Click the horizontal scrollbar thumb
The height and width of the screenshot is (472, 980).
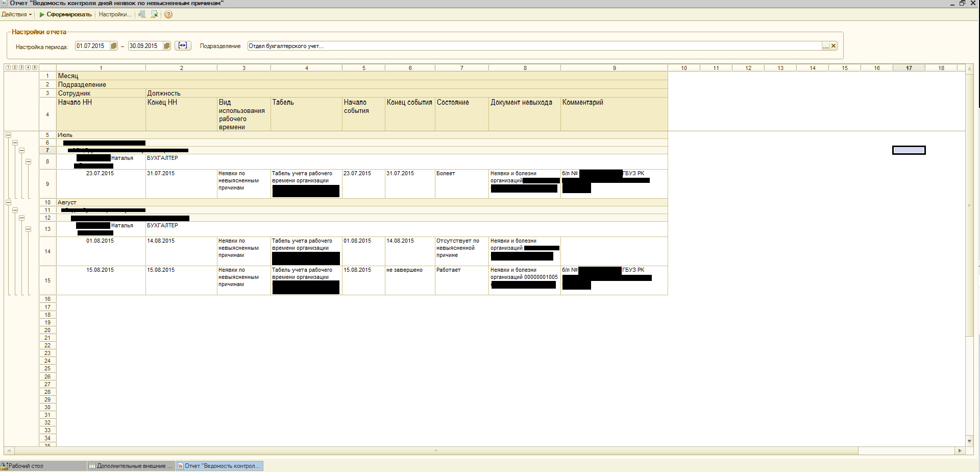436,451
